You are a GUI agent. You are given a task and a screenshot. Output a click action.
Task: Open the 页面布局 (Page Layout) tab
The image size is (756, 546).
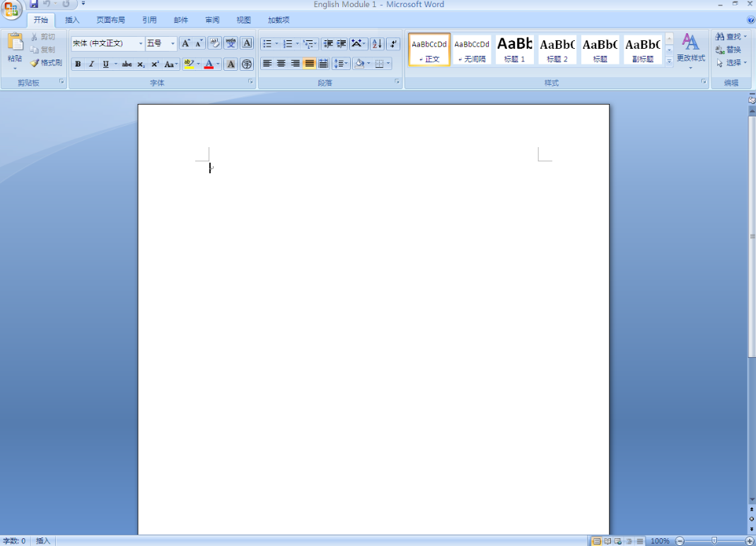pyautogui.click(x=110, y=20)
